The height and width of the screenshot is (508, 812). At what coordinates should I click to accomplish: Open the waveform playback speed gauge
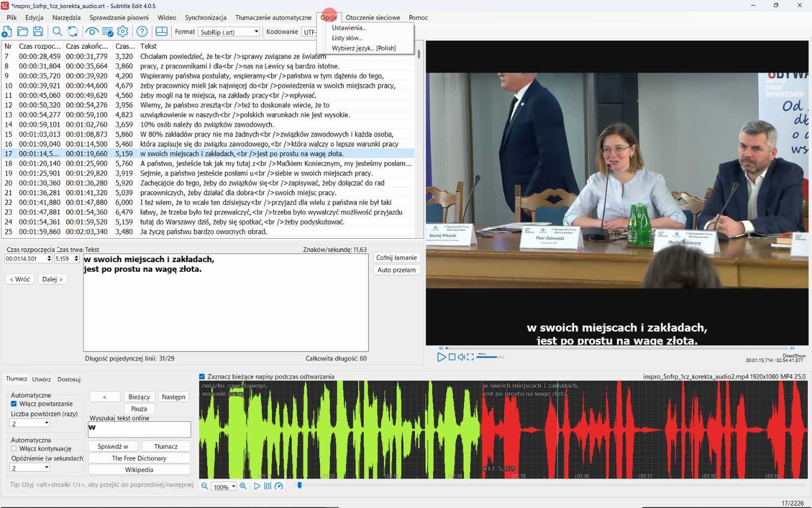[279, 486]
